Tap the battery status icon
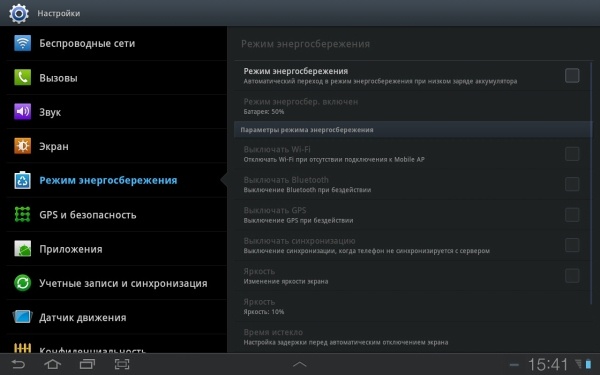This screenshot has width=600, height=375. point(588,364)
